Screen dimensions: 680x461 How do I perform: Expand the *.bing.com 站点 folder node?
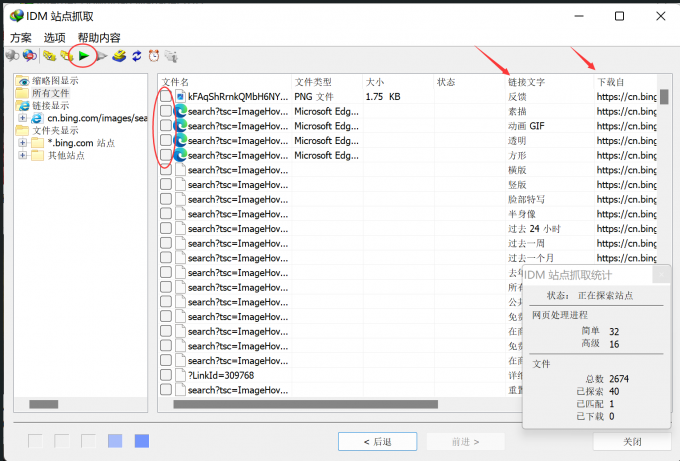tap(23, 143)
